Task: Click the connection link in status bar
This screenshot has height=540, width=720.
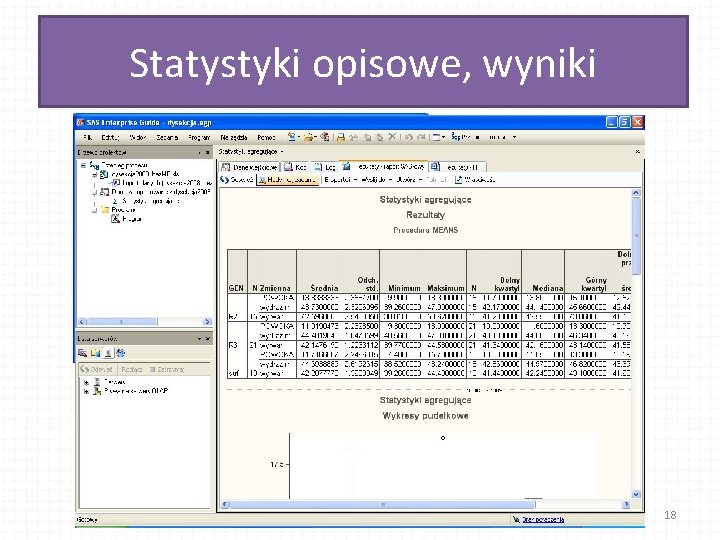Action: coord(543,519)
